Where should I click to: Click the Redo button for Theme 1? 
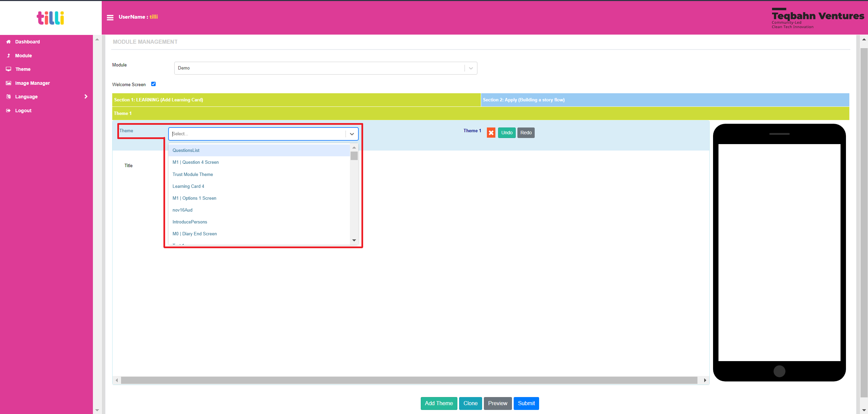(526, 132)
